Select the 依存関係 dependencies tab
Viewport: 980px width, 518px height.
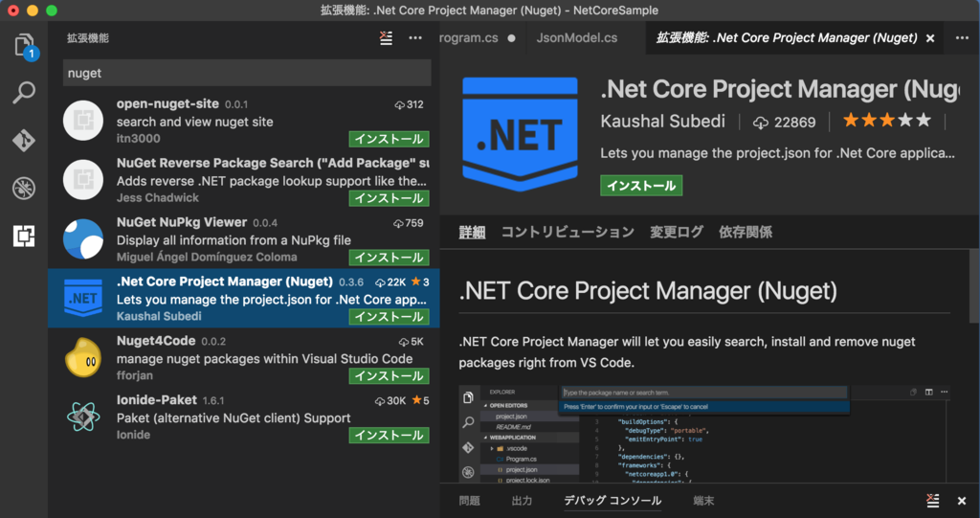745,232
